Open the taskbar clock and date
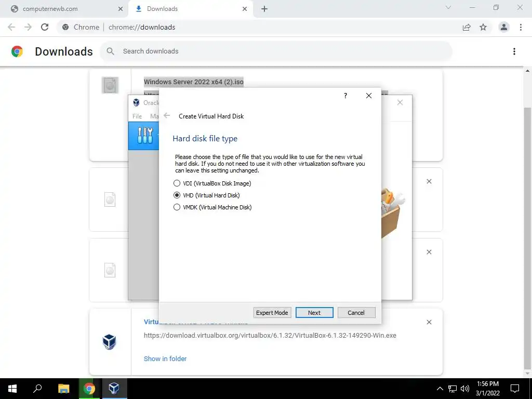 click(487, 389)
